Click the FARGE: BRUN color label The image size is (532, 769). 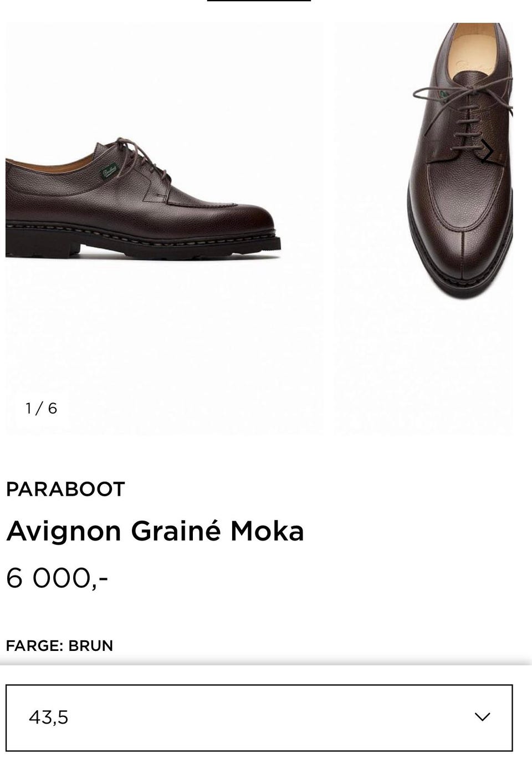tap(59, 646)
